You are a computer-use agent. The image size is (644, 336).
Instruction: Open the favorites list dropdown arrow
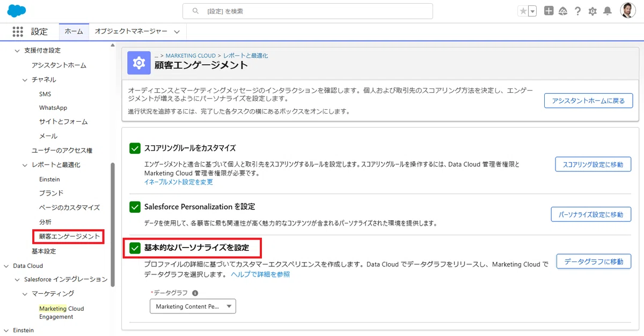point(532,11)
